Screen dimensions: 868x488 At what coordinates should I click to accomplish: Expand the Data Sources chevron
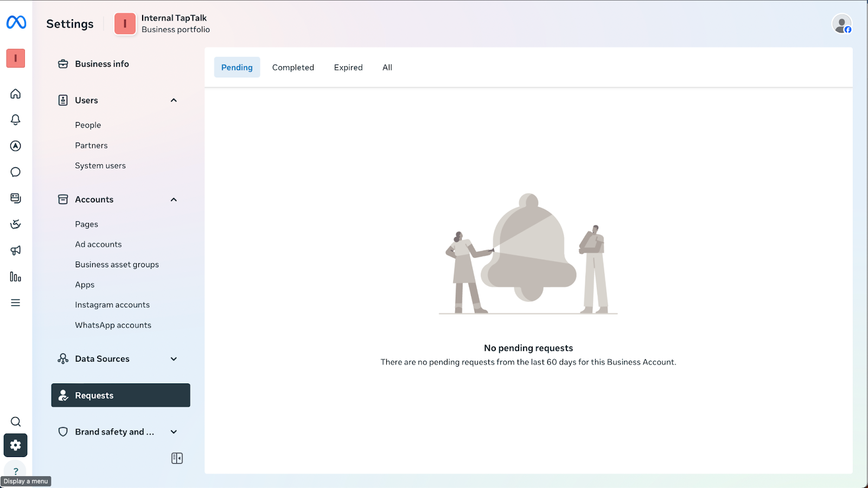(174, 359)
